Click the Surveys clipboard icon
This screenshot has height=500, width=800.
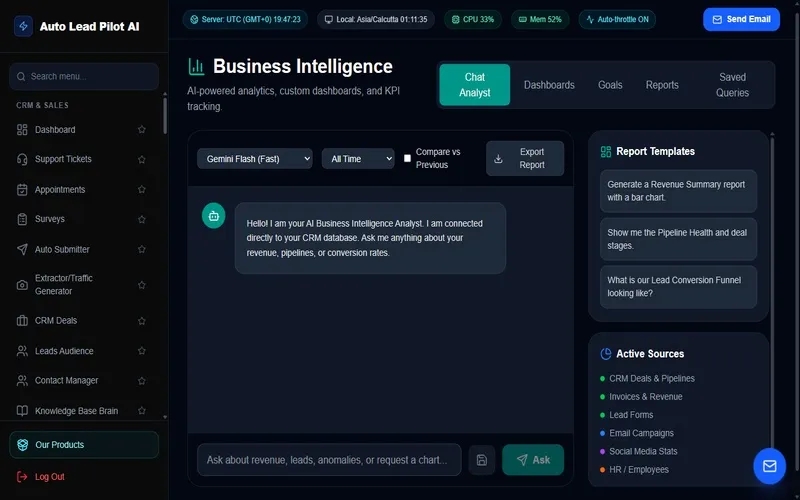click(x=22, y=219)
